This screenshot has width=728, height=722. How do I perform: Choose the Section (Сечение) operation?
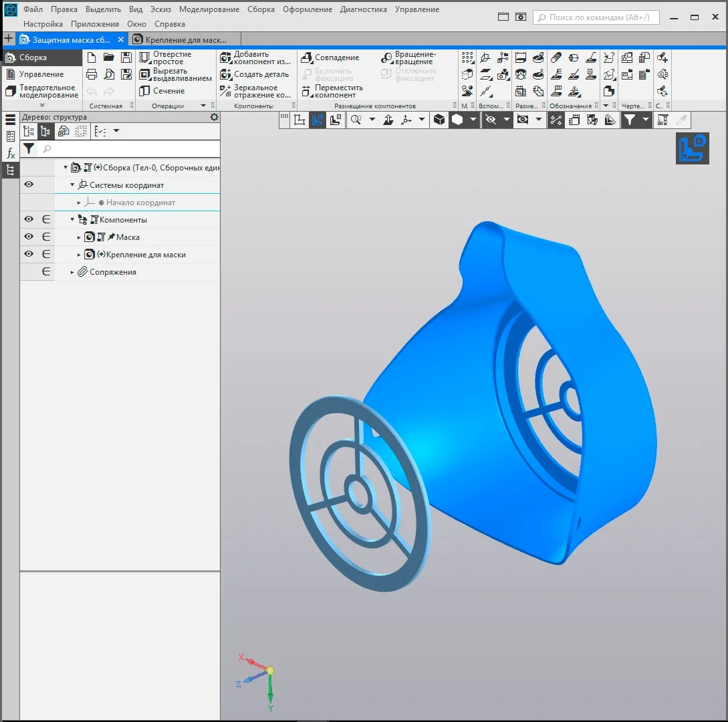(x=162, y=91)
